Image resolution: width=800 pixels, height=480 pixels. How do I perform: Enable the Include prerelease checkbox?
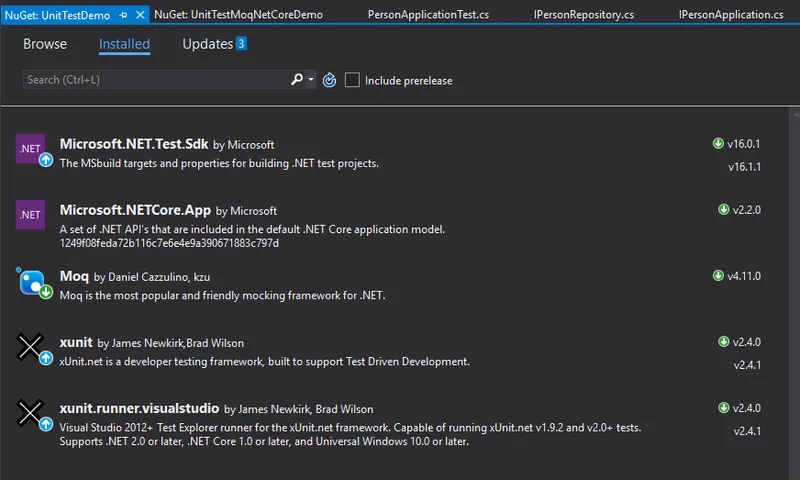tap(352, 80)
